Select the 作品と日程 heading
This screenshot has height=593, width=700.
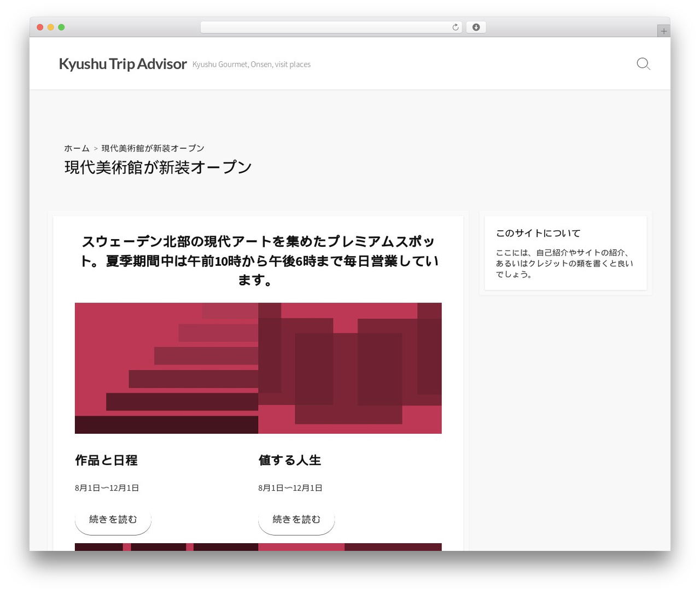[x=106, y=461]
